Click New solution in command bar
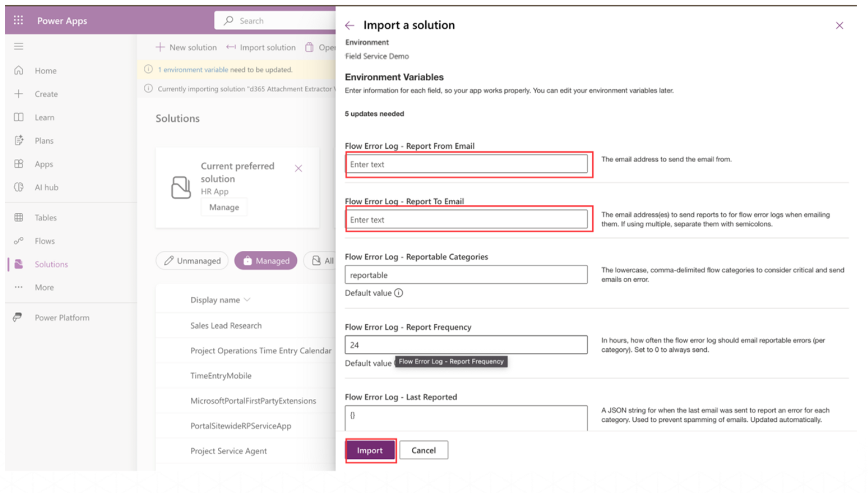The image size is (868, 493). point(186,48)
